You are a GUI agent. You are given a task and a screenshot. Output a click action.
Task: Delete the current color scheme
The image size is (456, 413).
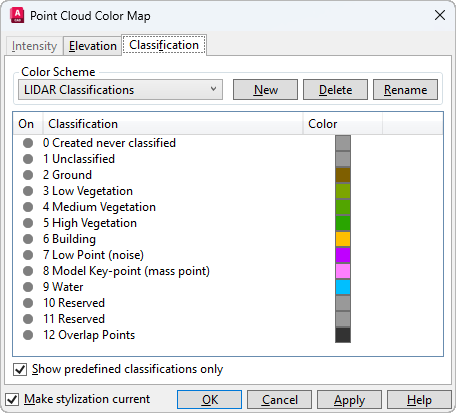[x=335, y=90]
